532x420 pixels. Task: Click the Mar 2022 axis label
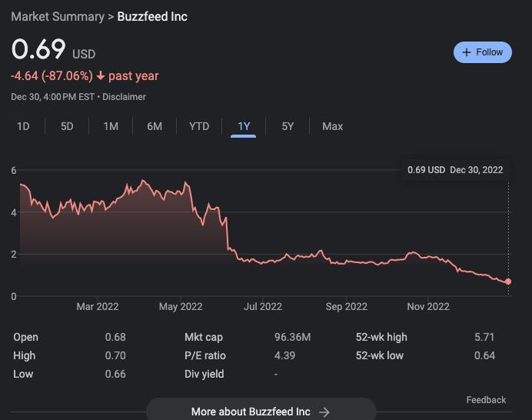[x=98, y=307]
